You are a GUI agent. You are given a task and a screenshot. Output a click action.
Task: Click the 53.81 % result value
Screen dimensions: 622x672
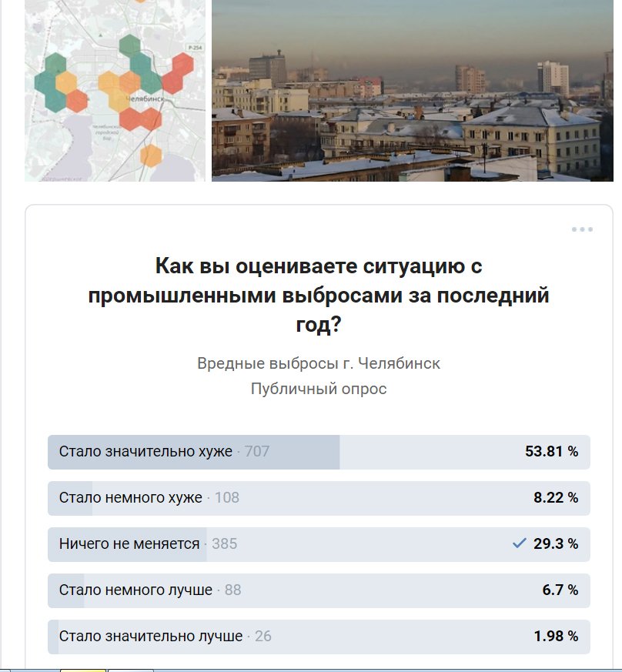(551, 452)
